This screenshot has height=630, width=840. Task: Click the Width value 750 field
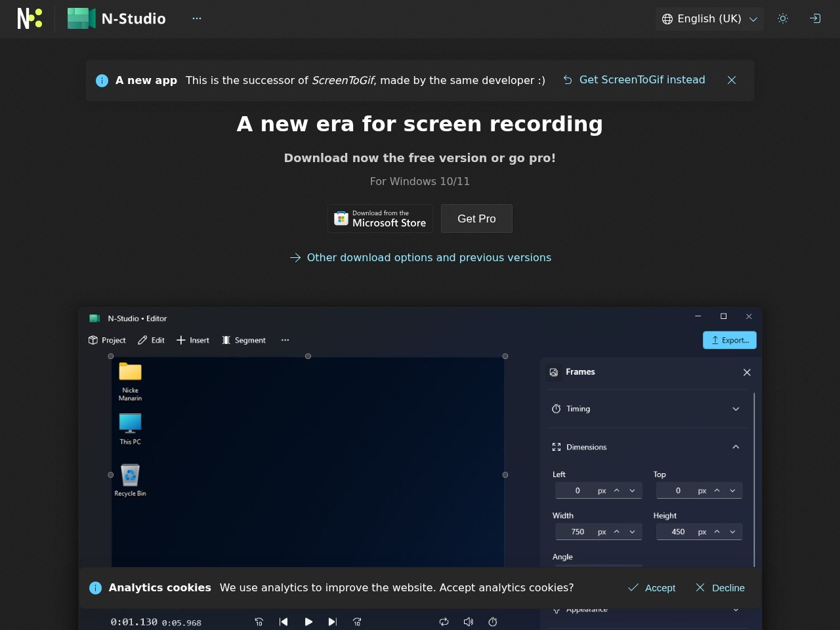click(577, 532)
